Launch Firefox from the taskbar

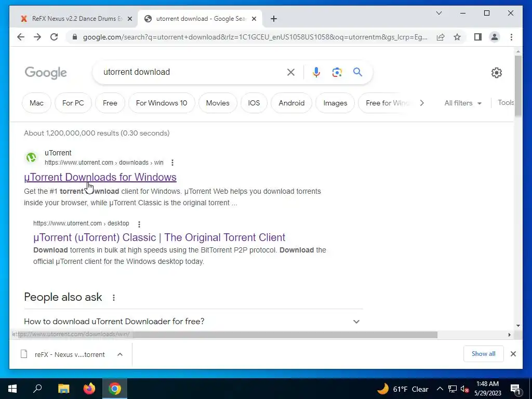89,389
